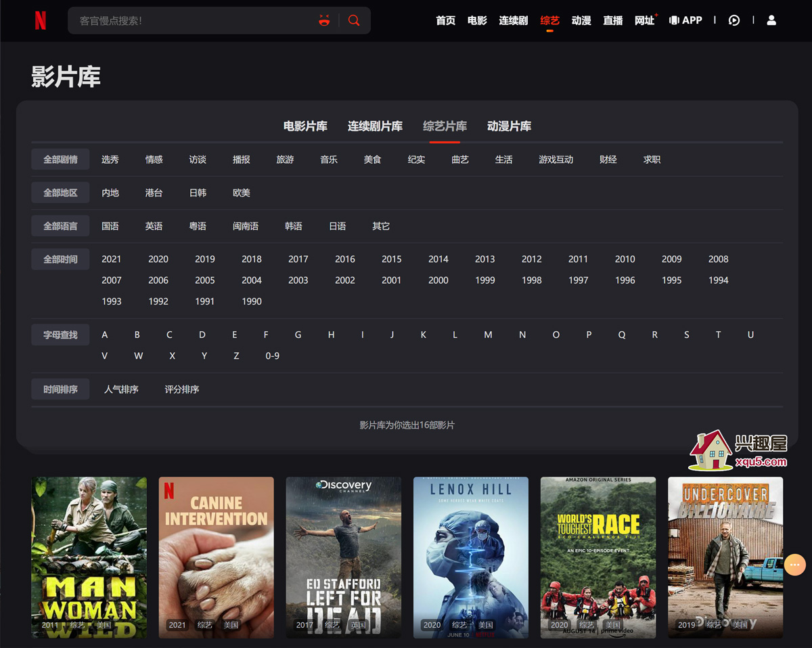This screenshot has height=648, width=812.
Task: Filter by year 2015
Action: (392, 259)
